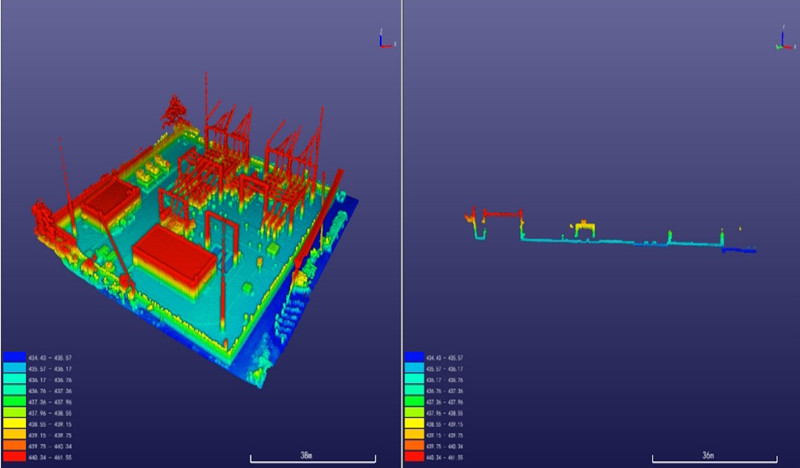Viewport: 800px width, 468px height.
Task: Click the 36m scale bar in right view
Action: (708, 458)
